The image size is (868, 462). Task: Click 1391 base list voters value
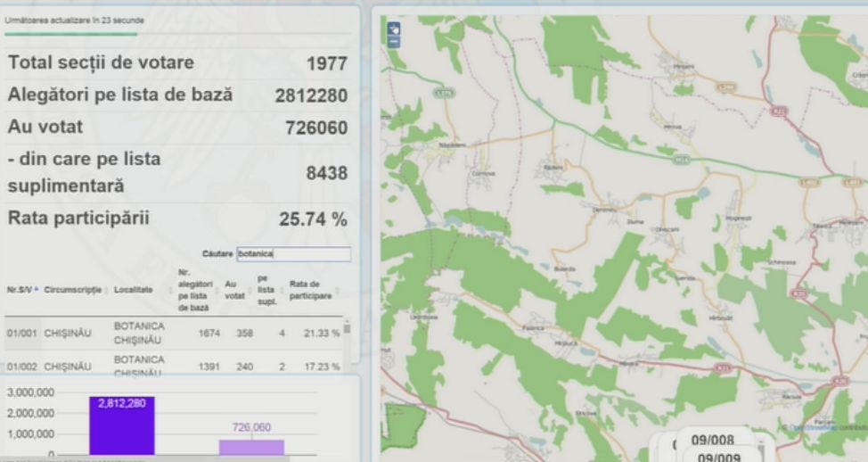point(209,367)
